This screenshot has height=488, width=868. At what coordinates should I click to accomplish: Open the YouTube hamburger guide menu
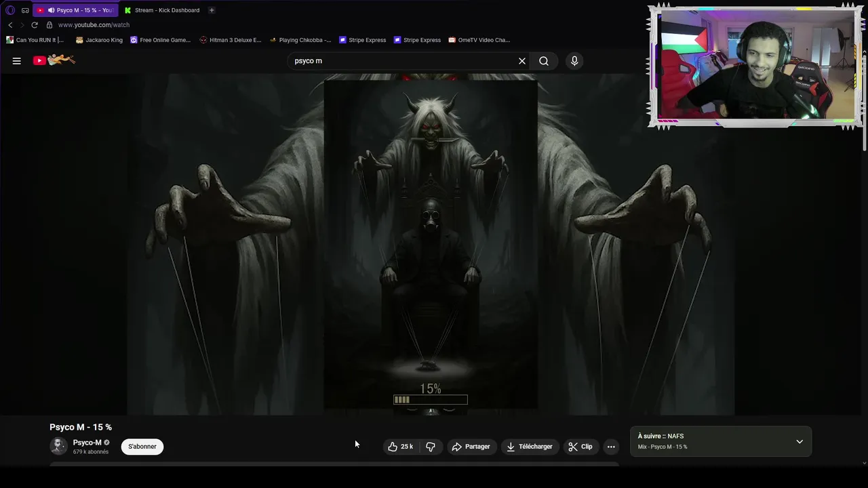17,61
